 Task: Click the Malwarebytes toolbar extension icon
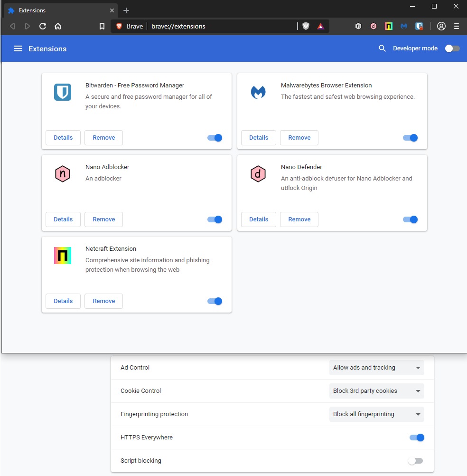tap(404, 26)
